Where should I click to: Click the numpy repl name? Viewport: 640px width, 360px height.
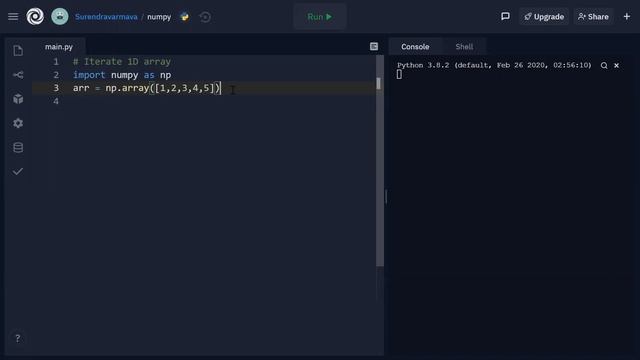coord(159,17)
